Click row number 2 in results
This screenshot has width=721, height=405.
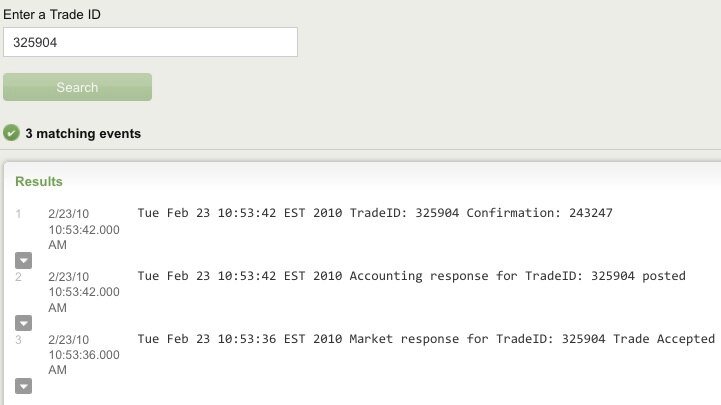click(x=18, y=277)
